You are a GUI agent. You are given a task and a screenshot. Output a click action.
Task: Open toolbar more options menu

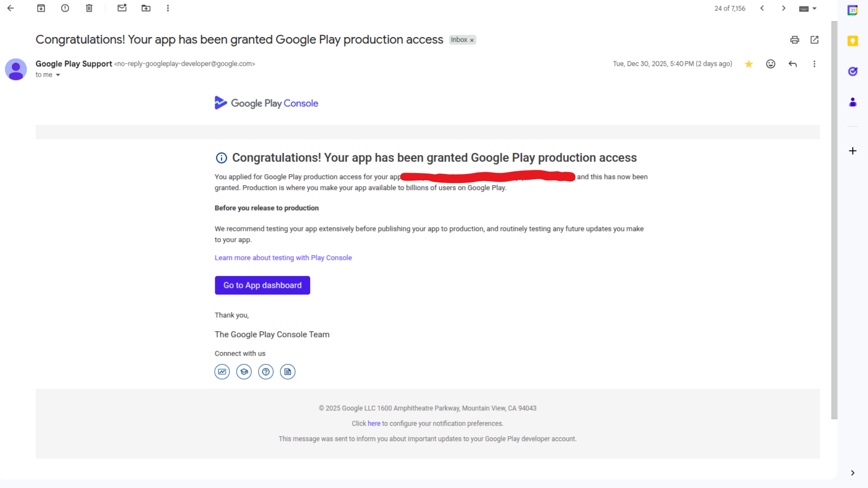tap(168, 8)
